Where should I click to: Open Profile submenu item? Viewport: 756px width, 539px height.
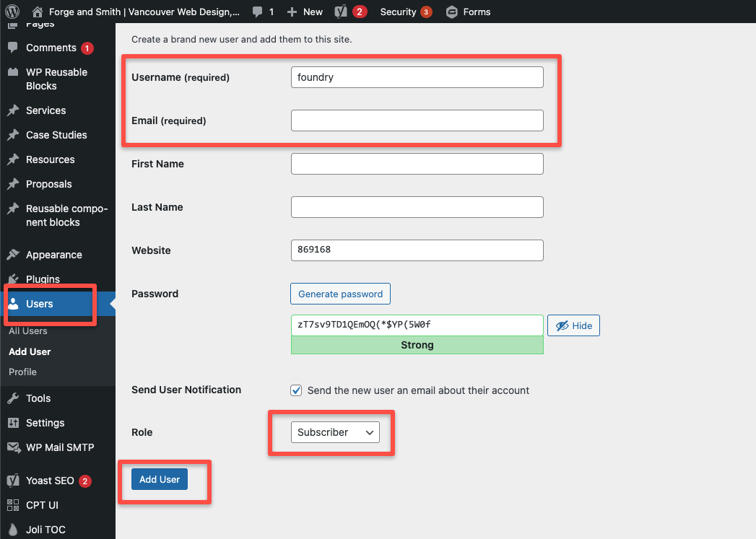(22, 372)
